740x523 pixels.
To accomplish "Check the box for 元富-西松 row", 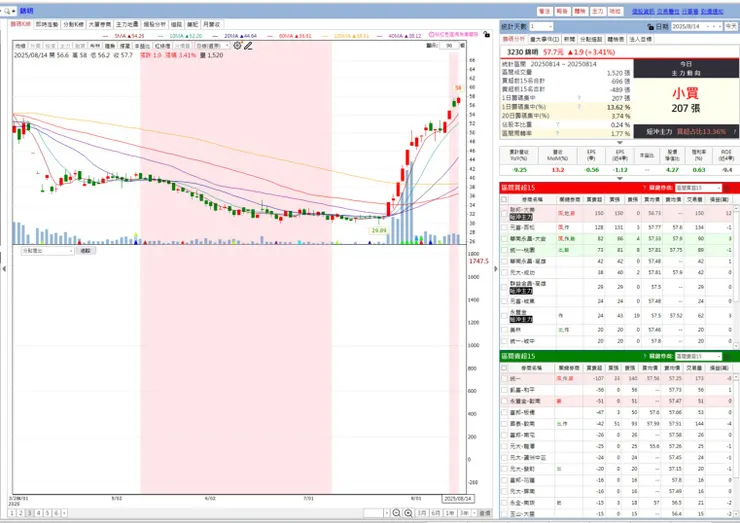I will pyautogui.click(x=504, y=228).
